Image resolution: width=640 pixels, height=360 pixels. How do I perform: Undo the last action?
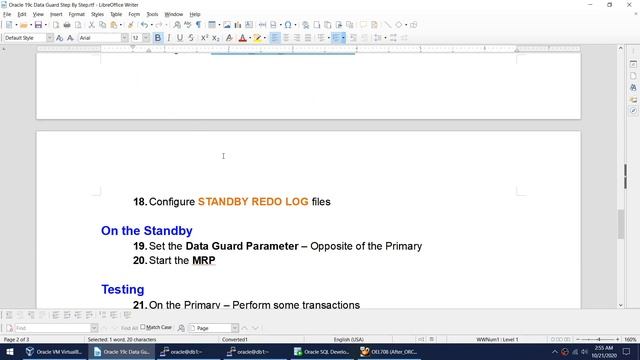click(144, 25)
